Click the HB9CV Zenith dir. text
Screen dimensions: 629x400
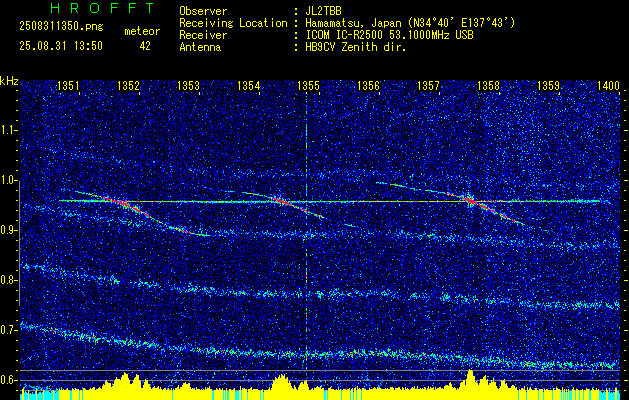pos(356,47)
